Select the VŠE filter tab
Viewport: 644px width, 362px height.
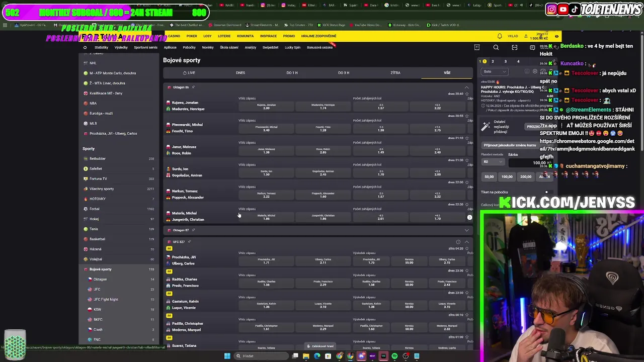point(447,73)
